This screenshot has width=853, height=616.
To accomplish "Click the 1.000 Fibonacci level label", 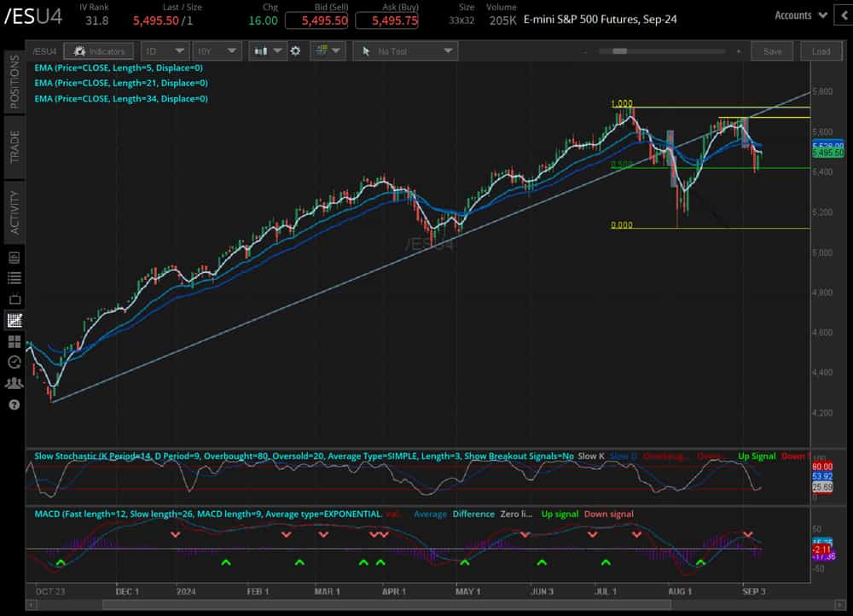I will click(622, 103).
